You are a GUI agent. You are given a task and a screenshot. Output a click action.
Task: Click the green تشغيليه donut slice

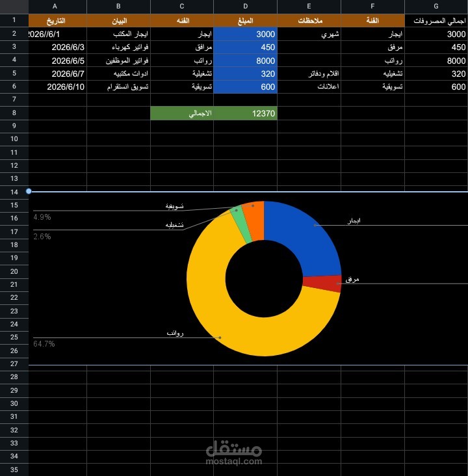pyautogui.click(x=241, y=224)
